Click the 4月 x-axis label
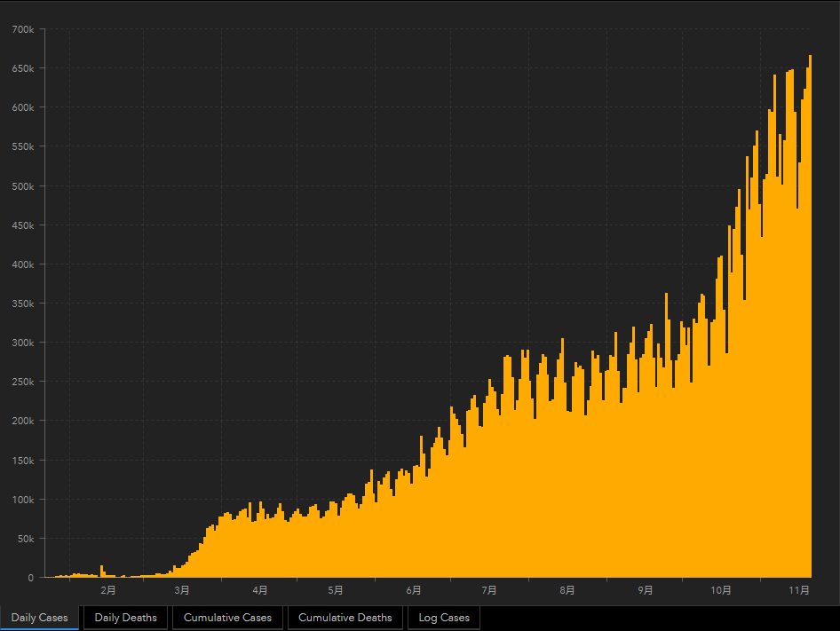Screen dimensions: 840x631 click(x=260, y=590)
